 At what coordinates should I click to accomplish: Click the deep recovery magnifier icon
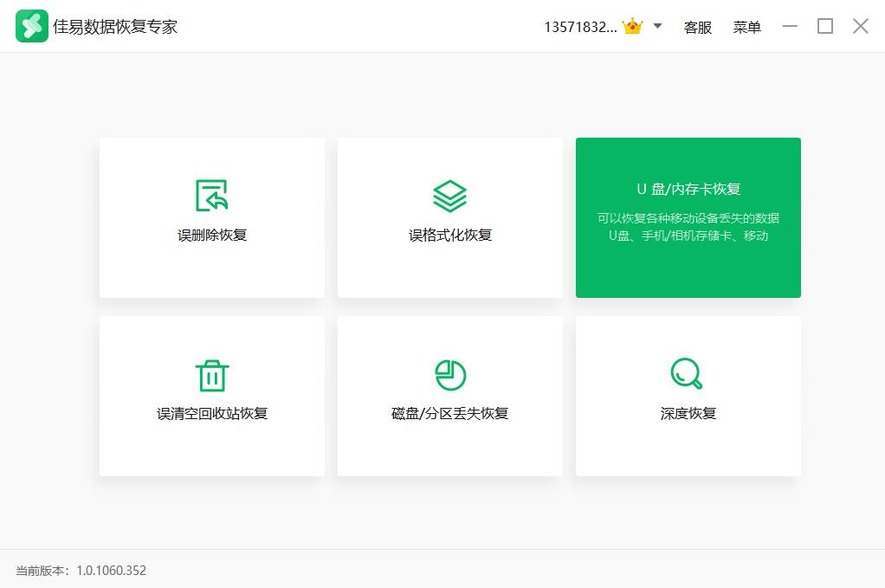point(687,374)
